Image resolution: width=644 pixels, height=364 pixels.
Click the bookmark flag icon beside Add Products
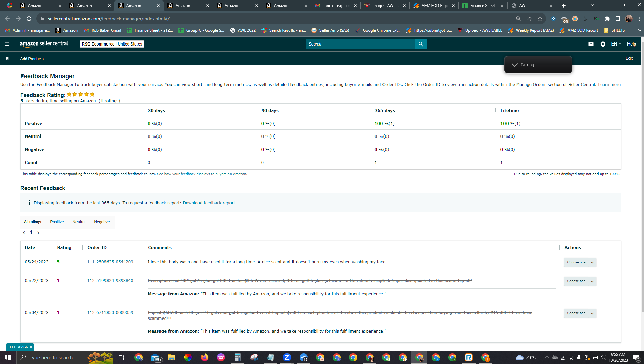7,59
